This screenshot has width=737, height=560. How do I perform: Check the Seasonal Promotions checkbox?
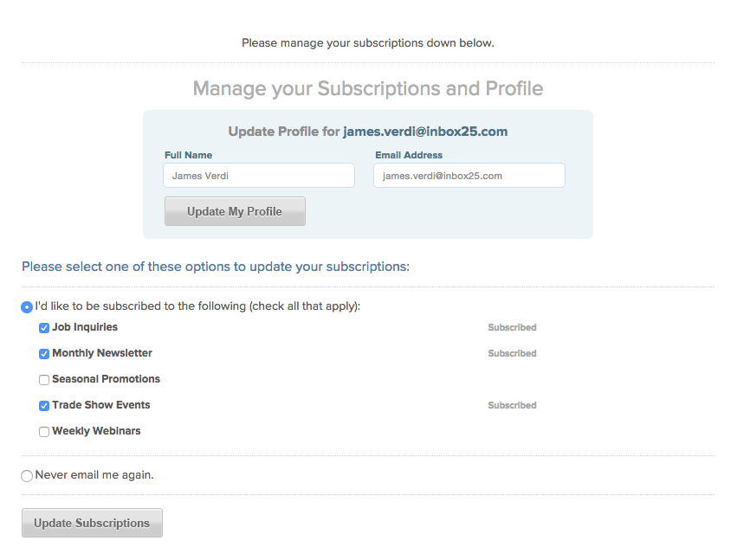tap(43, 380)
